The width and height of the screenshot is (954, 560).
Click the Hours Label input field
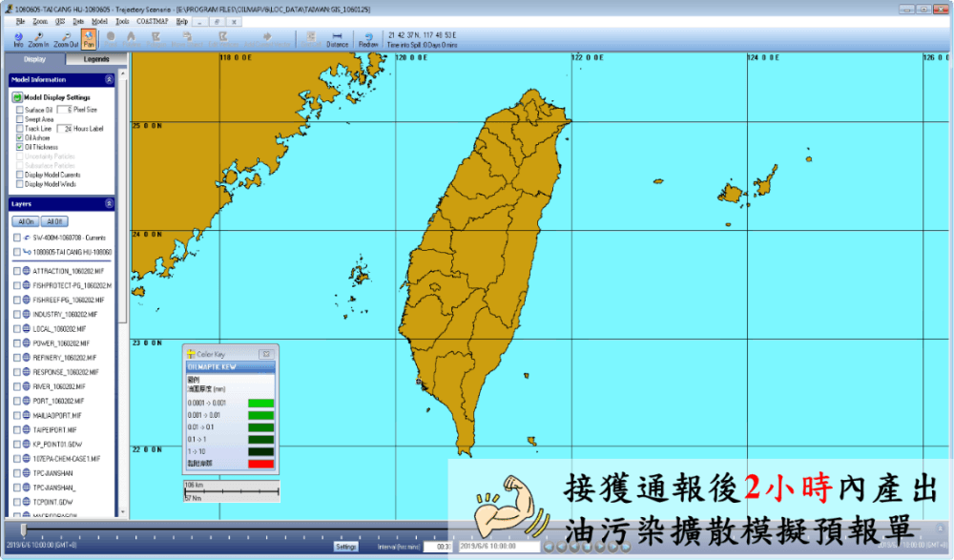(x=65, y=129)
